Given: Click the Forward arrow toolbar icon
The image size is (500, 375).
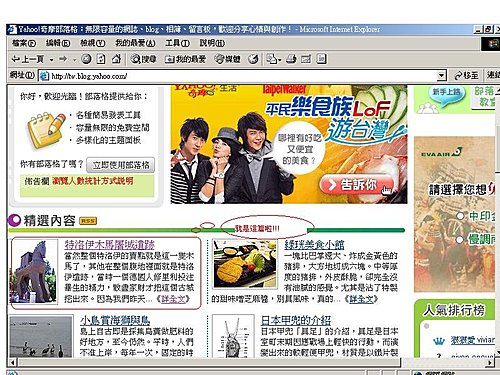Looking at the screenshot, I should 62,59.
